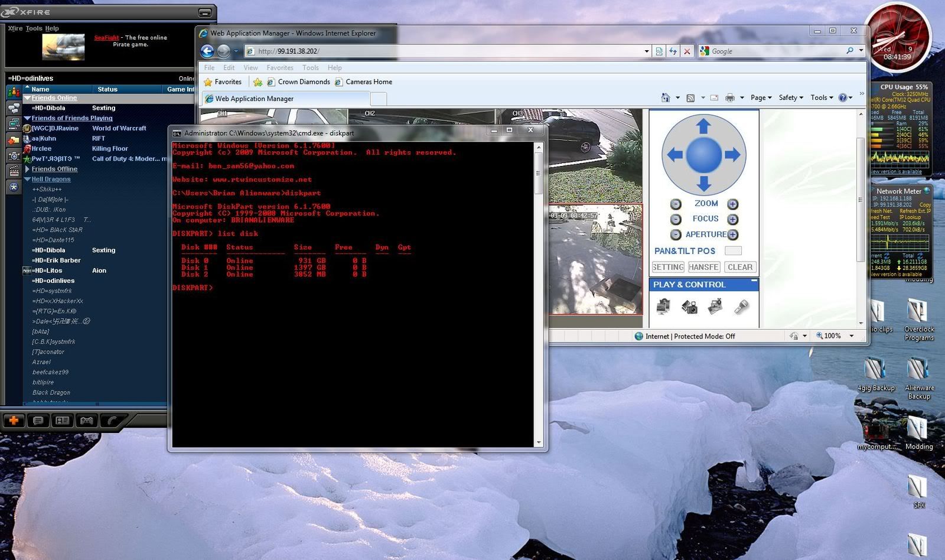
Task: Open the Favorites menu in Internet Explorer
Action: [x=280, y=67]
